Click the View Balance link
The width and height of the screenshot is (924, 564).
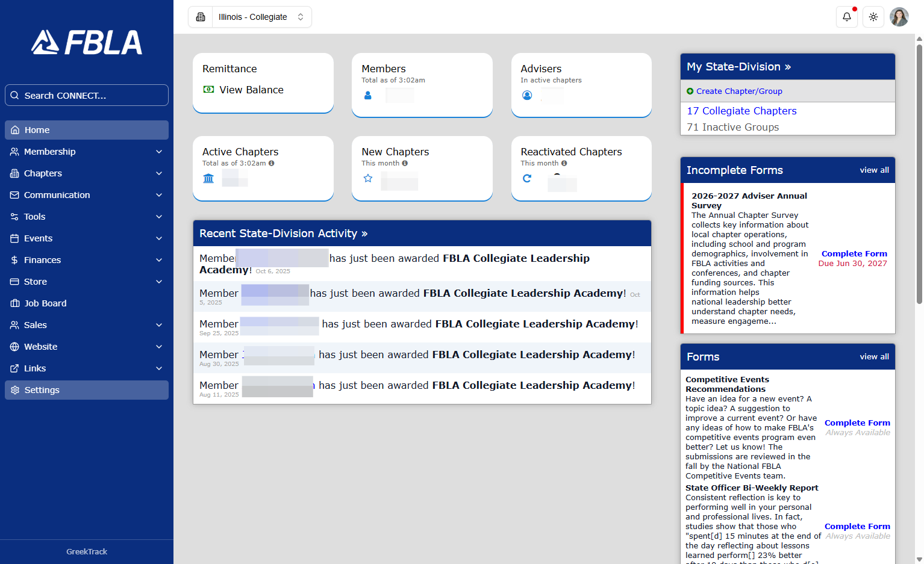(251, 90)
